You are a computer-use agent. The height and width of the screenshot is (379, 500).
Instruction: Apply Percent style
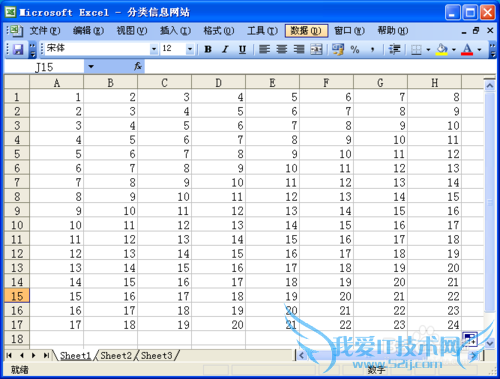355,50
